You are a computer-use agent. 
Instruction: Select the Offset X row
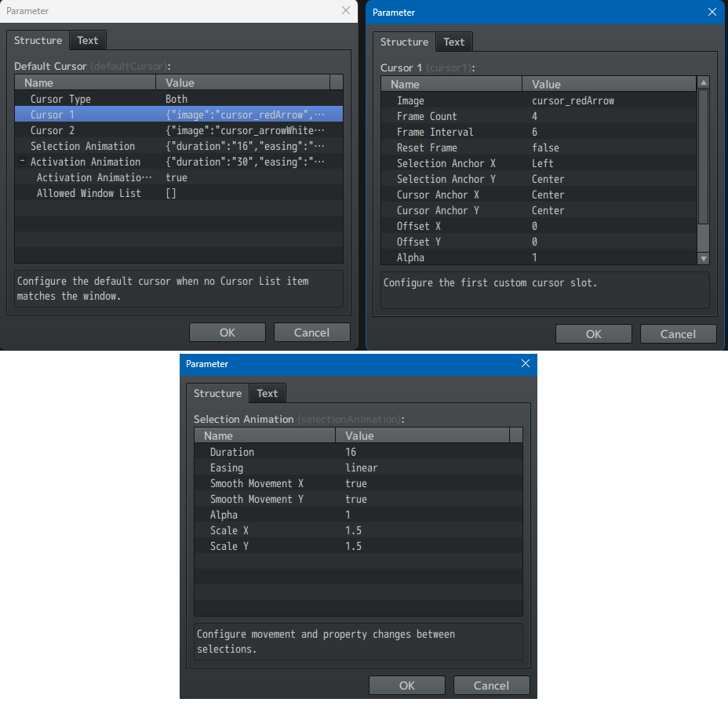coord(539,226)
